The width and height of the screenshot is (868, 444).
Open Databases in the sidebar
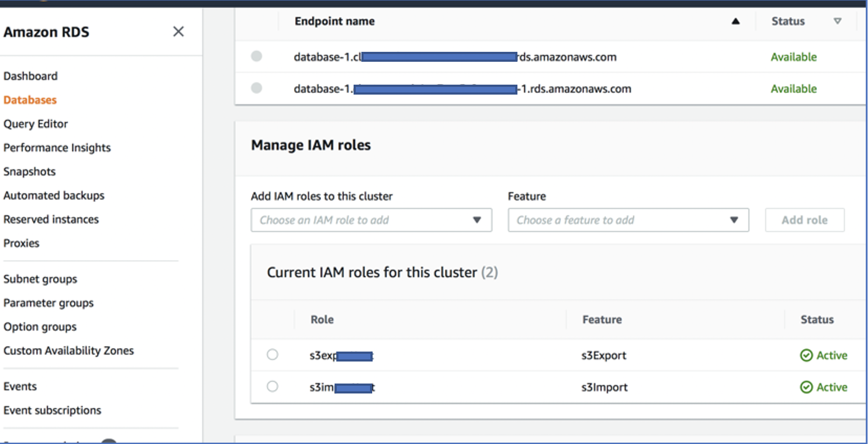(x=30, y=100)
